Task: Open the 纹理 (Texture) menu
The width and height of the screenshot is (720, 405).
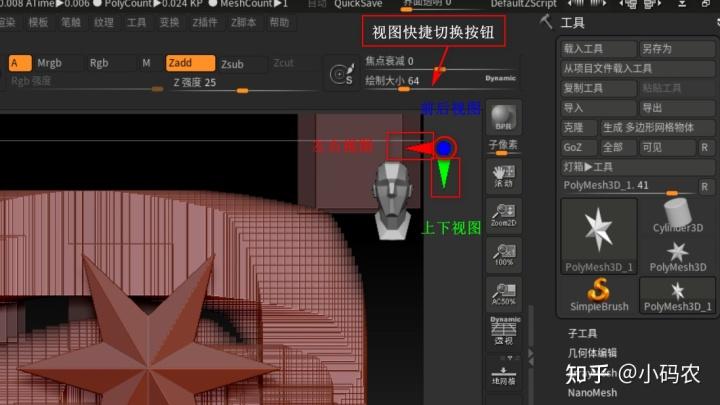Action: click(104, 22)
